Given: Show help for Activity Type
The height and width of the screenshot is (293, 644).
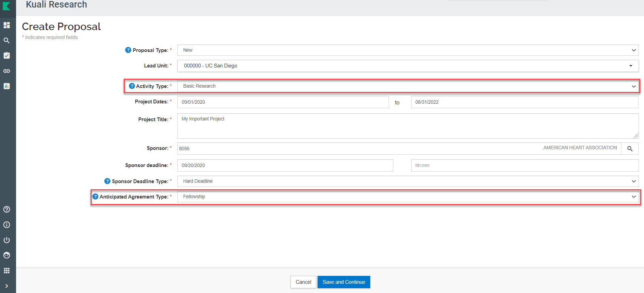Looking at the screenshot, I should (132, 86).
